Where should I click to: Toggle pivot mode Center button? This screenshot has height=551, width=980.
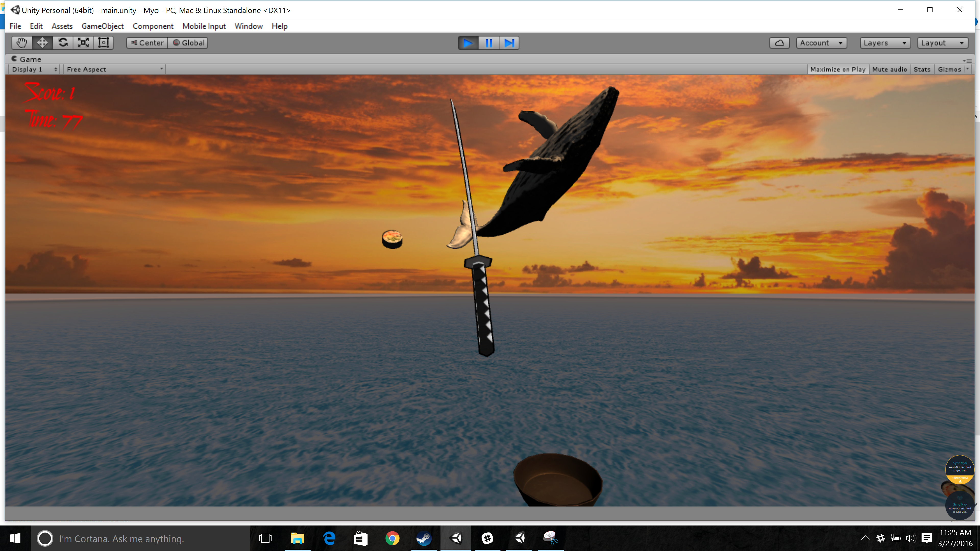[x=147, y=43]
